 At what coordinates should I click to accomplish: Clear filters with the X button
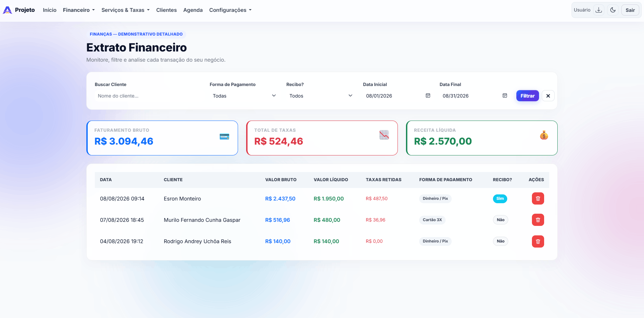pos(548,96)
